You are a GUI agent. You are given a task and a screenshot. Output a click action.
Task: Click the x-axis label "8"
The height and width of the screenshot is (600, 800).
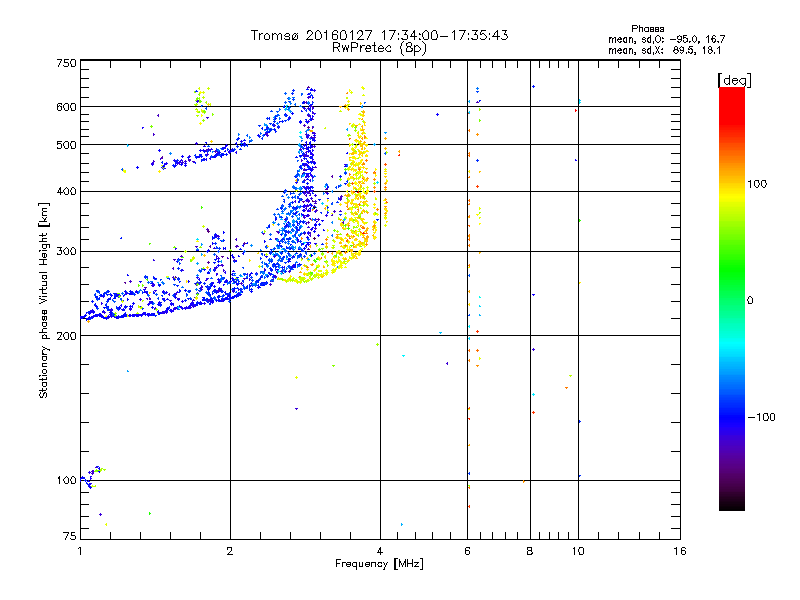(x=530, y=551)
